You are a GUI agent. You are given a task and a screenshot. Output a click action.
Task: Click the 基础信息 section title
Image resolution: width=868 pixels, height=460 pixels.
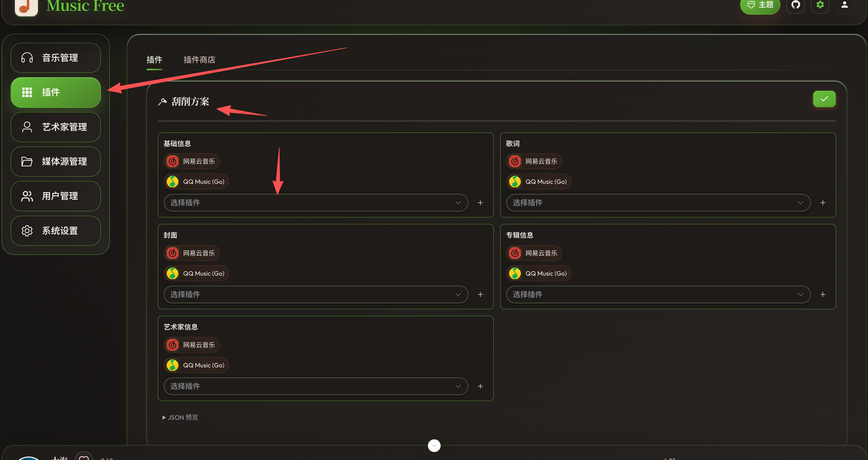point(177,144)
